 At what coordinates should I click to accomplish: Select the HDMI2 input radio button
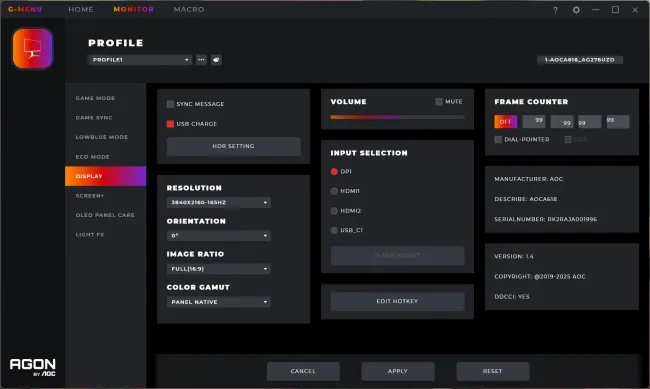(334, 211)
